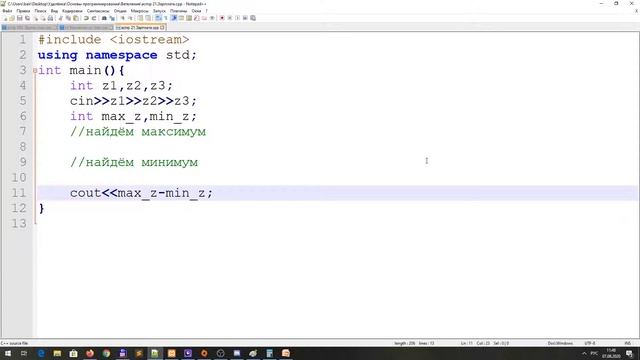
Task: Open the Запуск menu
Action: click(159, 11)
